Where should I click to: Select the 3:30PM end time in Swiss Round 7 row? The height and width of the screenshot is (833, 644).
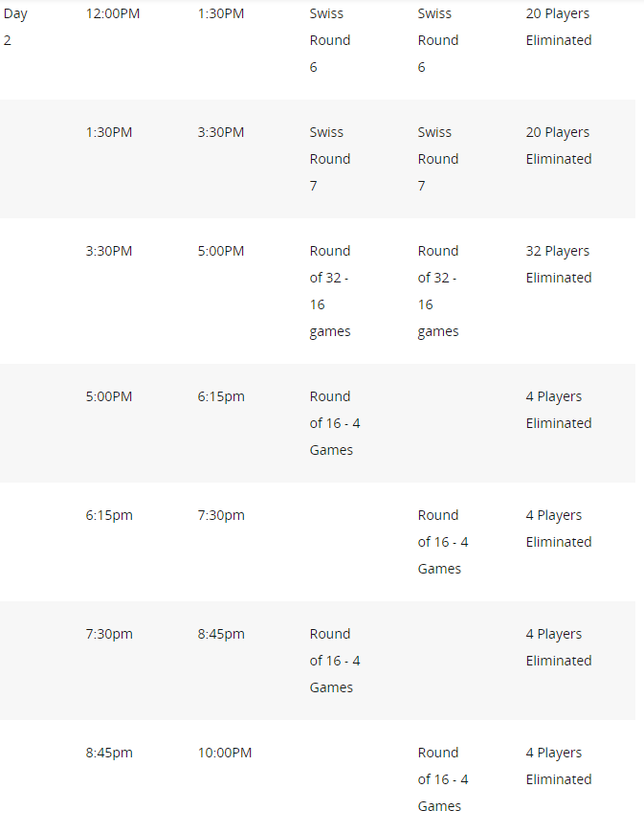(221, 132)
